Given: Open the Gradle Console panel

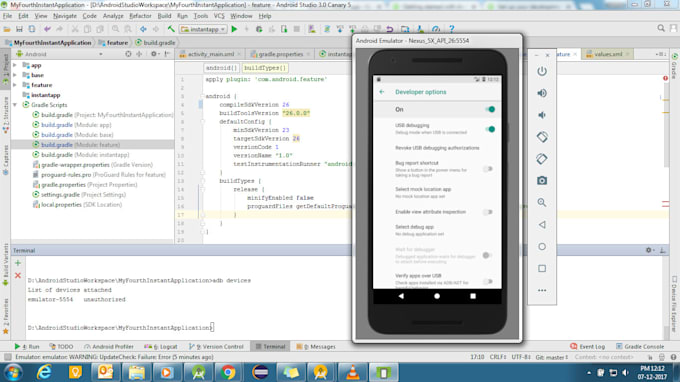Looking at the screenshot, I should pyautogui.click(x=640, y=346).
